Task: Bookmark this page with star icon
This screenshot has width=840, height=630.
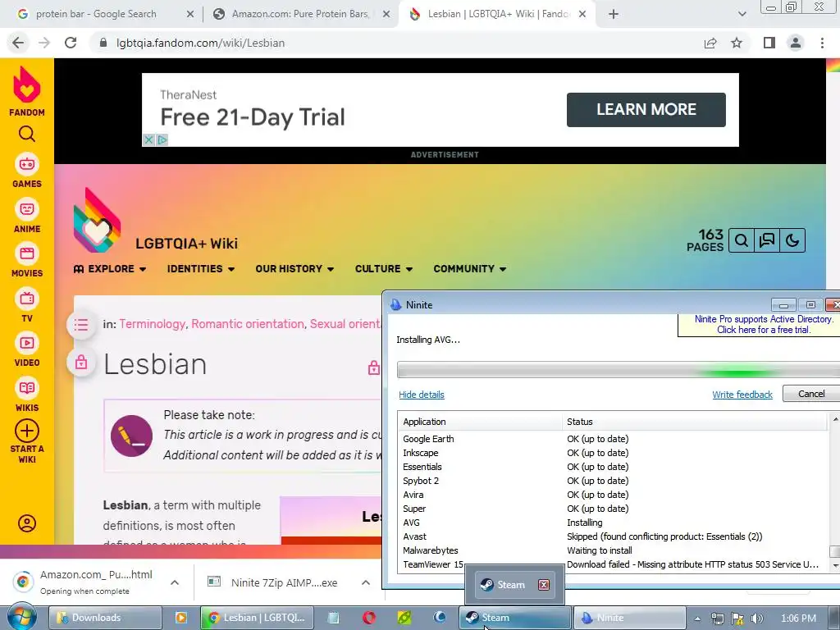Action: 737,43
